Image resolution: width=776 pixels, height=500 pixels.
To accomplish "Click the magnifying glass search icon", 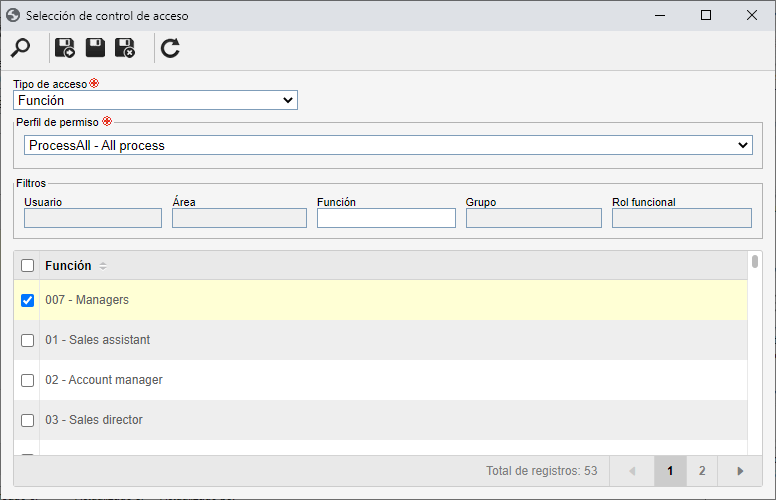I will tap(20, 48).
